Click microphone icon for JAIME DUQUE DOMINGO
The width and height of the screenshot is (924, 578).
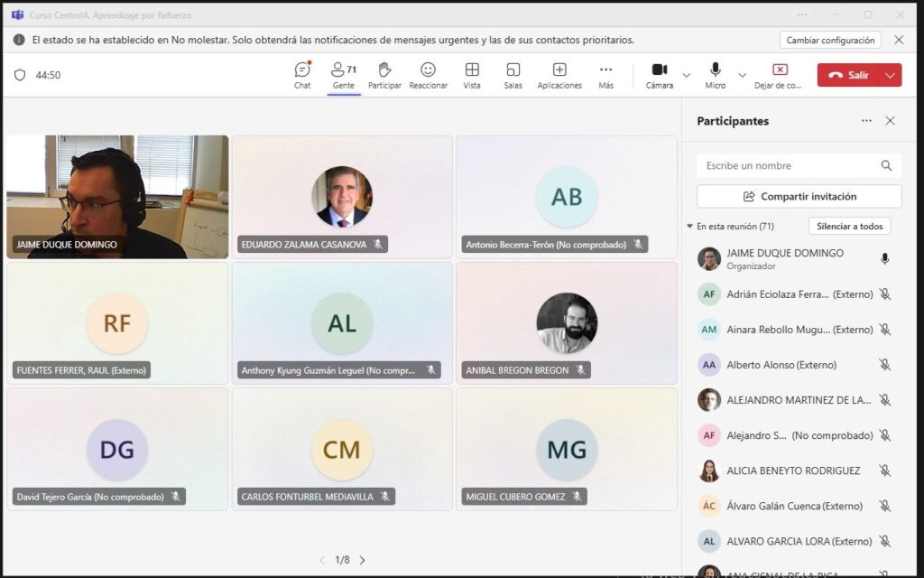tap(884, 259)
